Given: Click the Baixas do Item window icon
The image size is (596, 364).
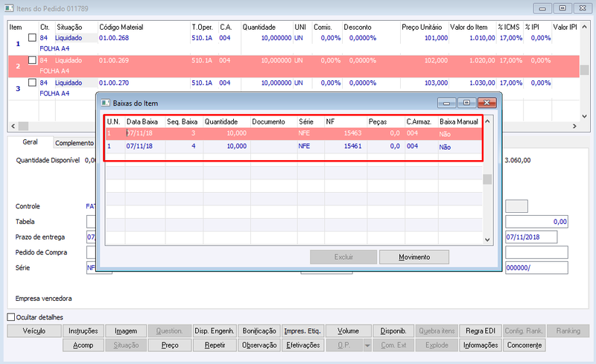Looking at the screenshot, I should tap(105, 103).
